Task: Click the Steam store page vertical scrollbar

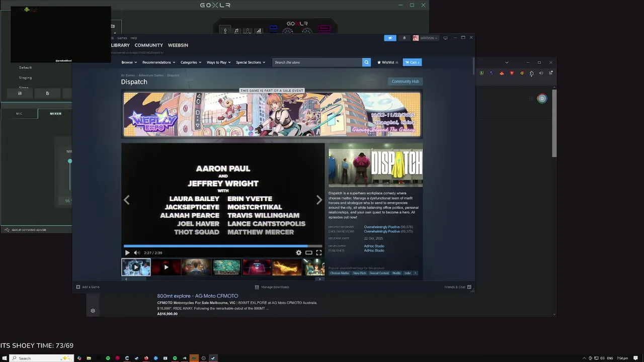Action: coord(473,67)
